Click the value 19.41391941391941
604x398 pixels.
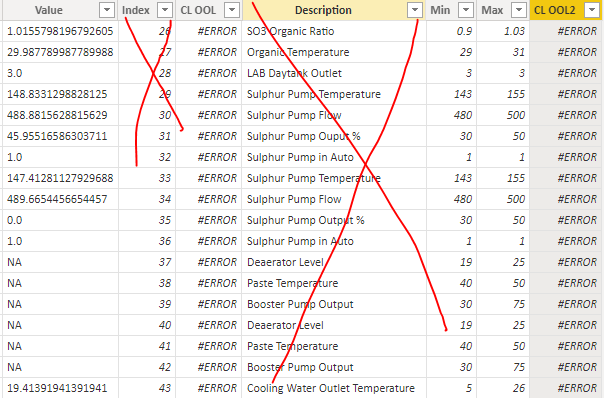tap(57, 388)
